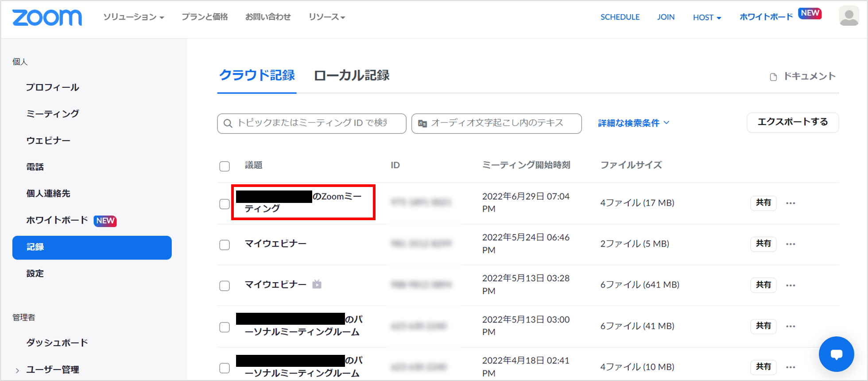Click NEW badge in top navigation
The image size is (868, 381).
coord(810,13)
